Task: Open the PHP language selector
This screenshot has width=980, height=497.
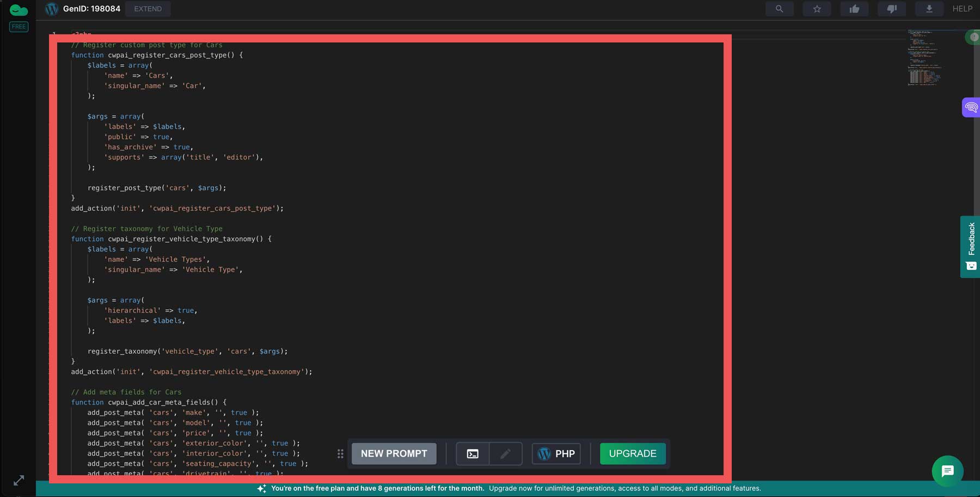Action: [x=556, y=453]
